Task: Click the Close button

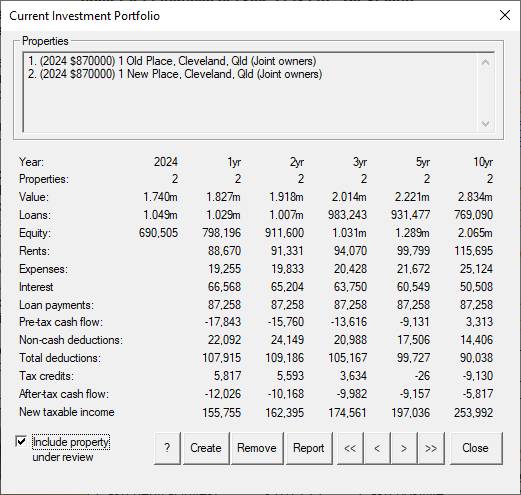Action: click(x=476, y=448)
